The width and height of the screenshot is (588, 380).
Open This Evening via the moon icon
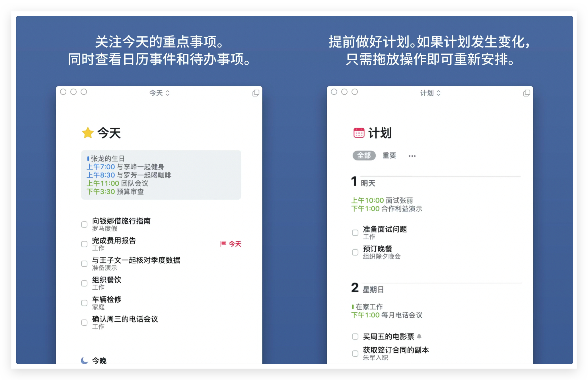tap(85, 360)
